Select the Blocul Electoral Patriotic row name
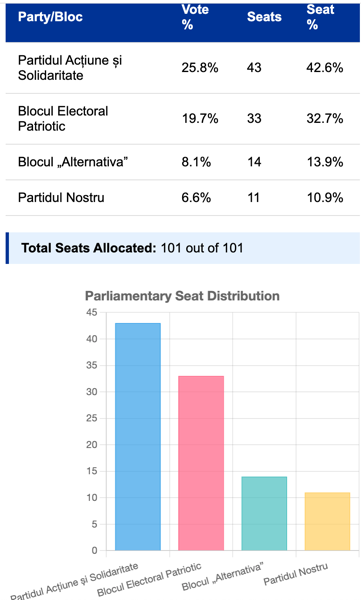This screenshot has height=600, width=361. coord(63,119)
